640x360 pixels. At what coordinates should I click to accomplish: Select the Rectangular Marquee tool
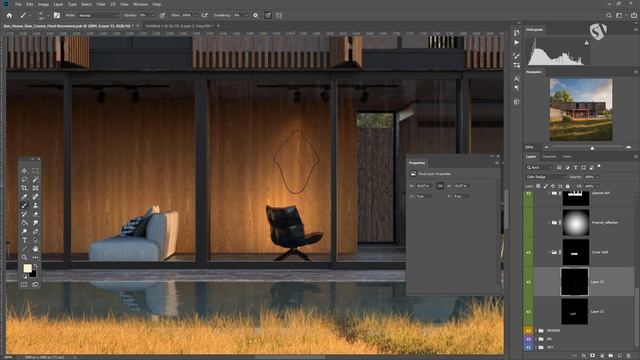[x=36, y=171]
